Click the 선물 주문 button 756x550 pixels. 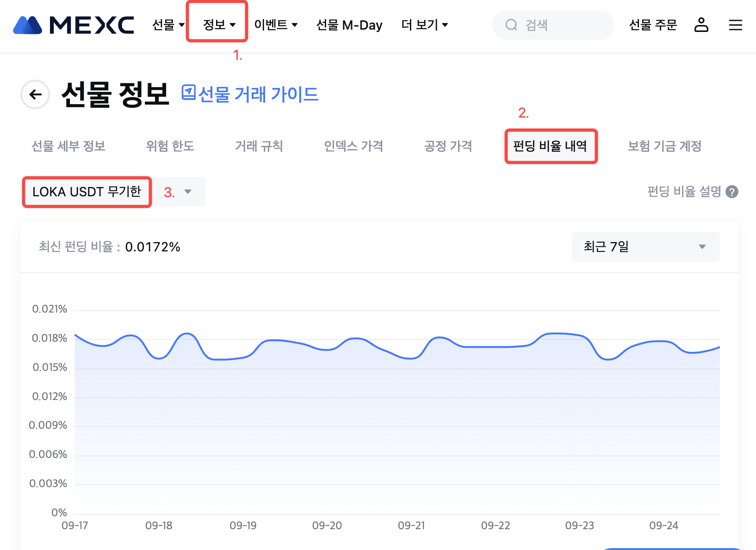653,25
